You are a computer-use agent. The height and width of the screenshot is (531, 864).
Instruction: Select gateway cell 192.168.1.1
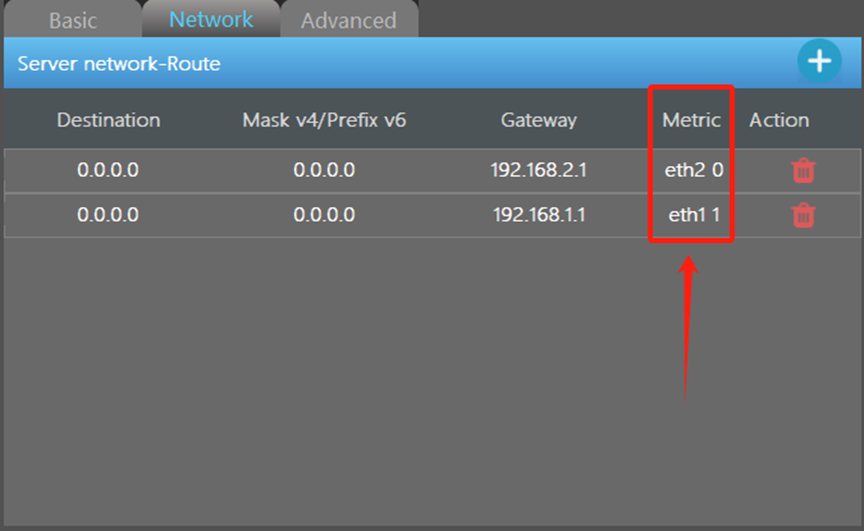539,214
